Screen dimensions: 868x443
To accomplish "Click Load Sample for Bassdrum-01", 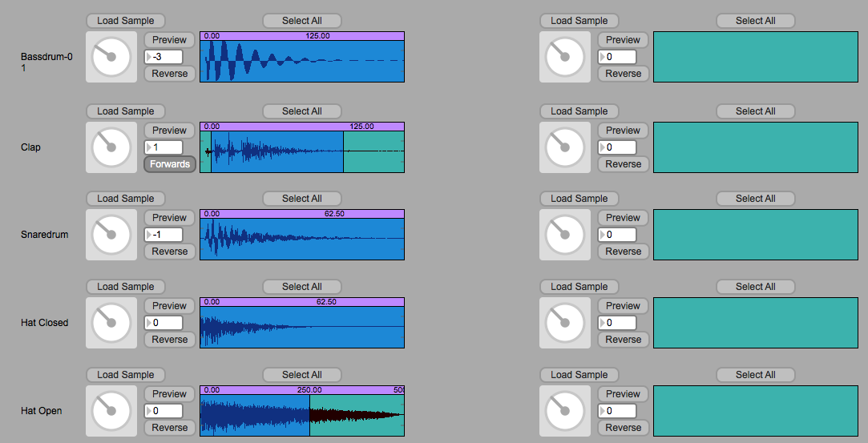I will coord(126,21).
